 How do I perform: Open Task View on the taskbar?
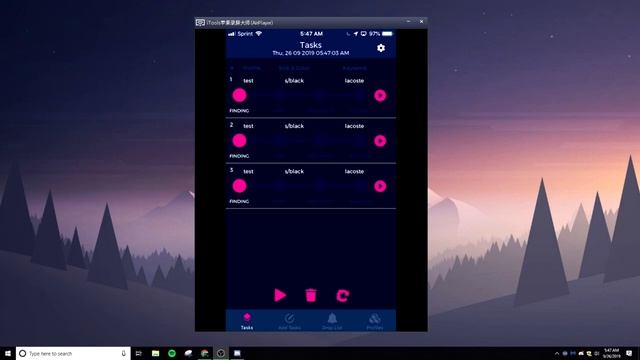[138, 353]
